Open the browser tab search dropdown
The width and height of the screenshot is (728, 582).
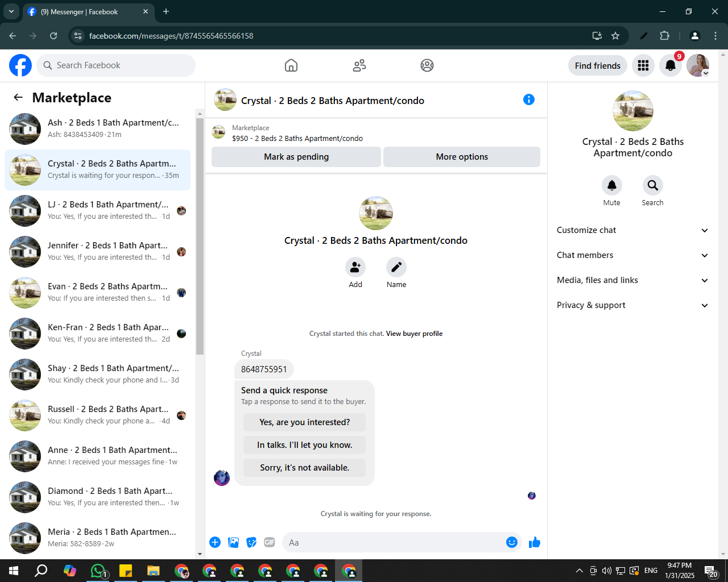(x=11, y=11)
